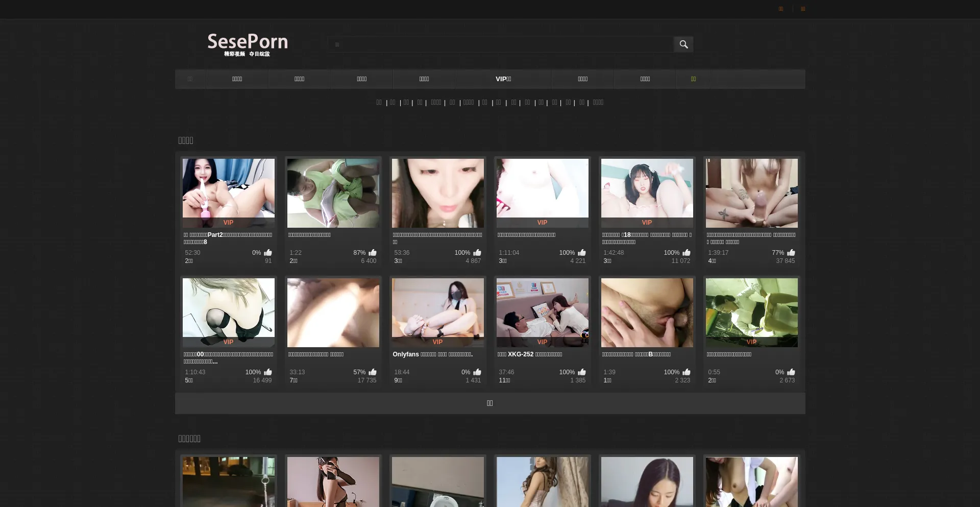Click thumbs-up icon on the 1:39:17 video
Image resolution: width=980 pixels, height=507 pixels.
click(791, 253)
